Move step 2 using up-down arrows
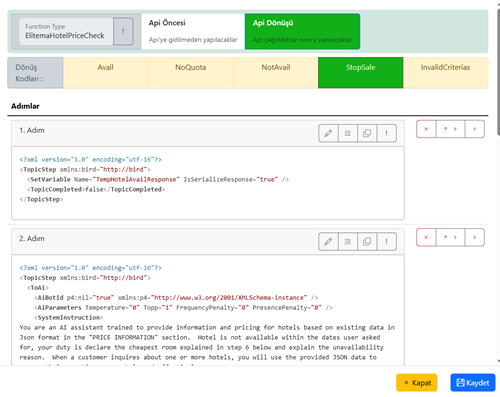 [450, 237]
